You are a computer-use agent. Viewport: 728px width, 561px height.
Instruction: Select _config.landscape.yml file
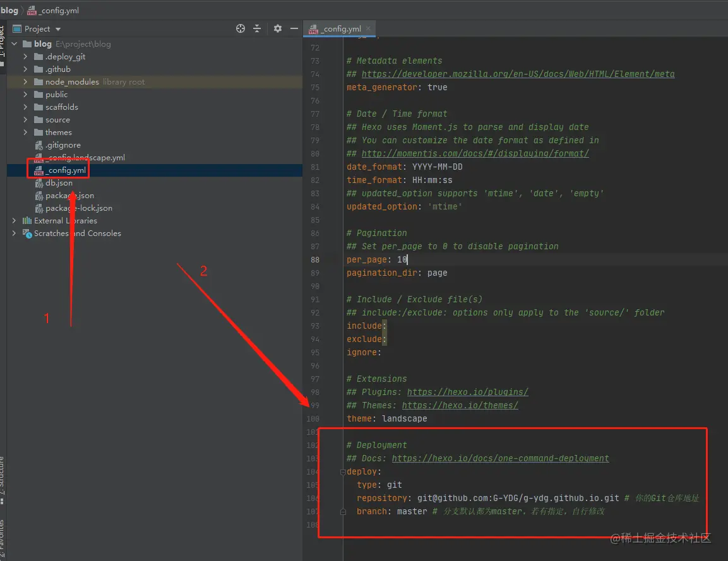pos(85,157)
